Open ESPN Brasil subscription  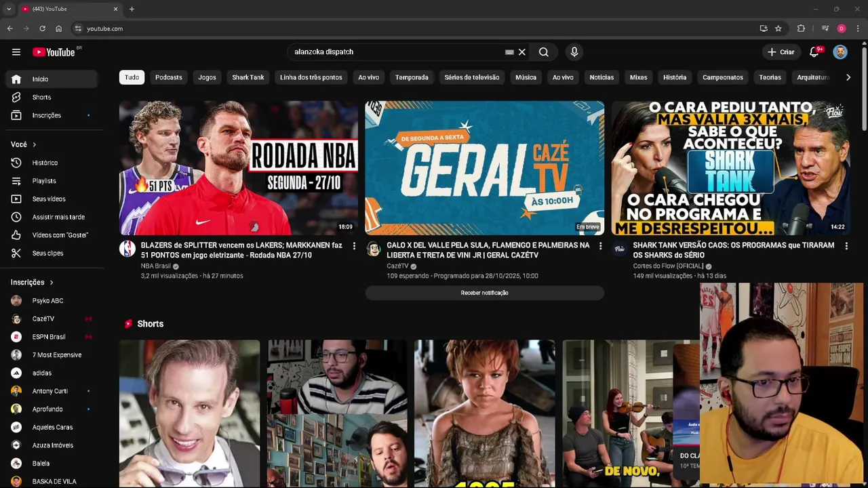coord(52,337)
